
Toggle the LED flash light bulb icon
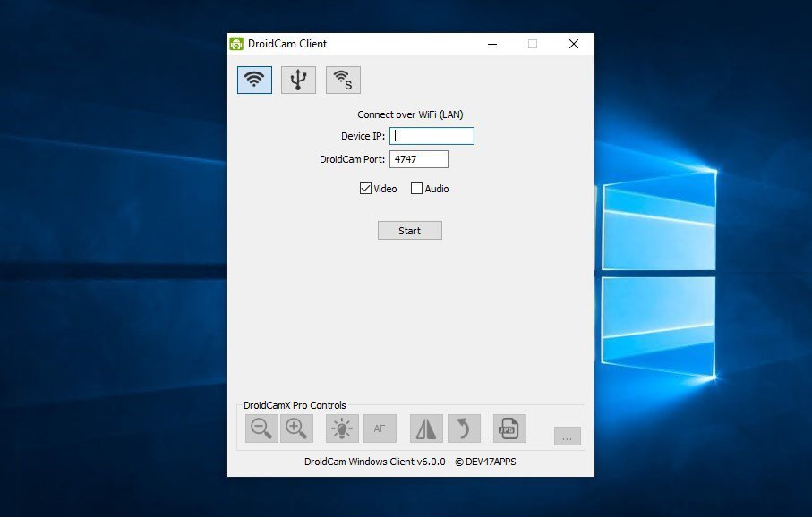point(342,428)
